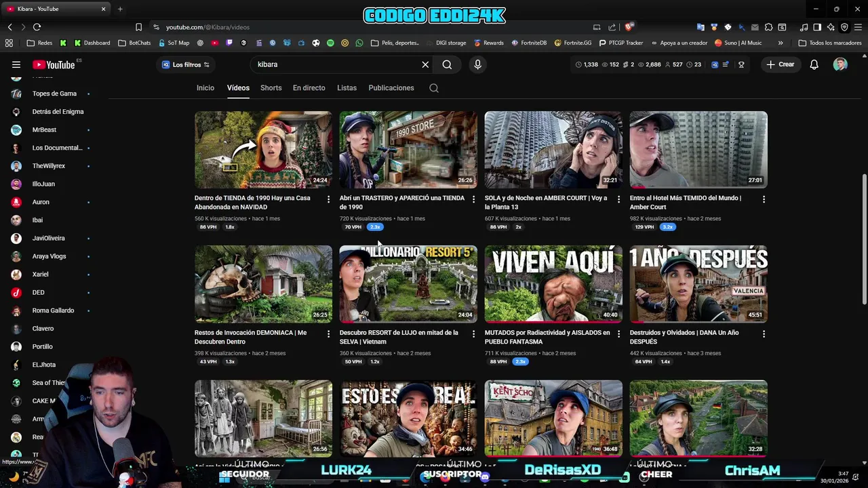Image resolution: width=868 pixels, height=488 pixels.
Task: Open a new browser tab
Action: pyautogui.click(x=120, y=9)
